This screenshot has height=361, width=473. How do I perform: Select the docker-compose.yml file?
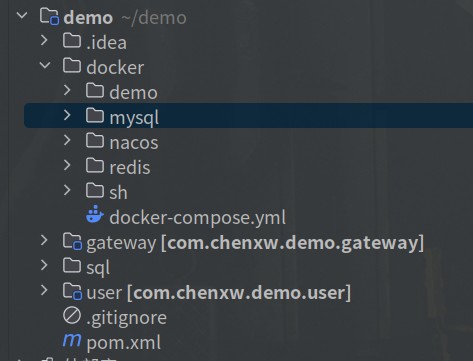[x=198, y=218]
